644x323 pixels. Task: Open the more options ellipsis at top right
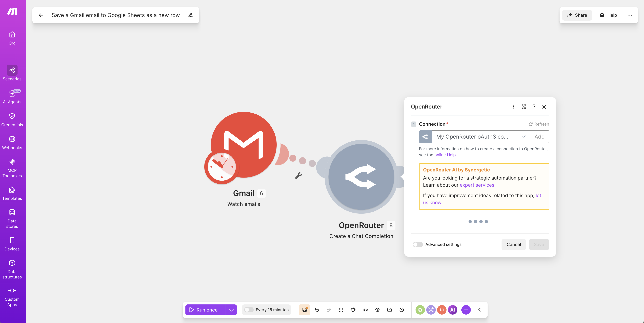point(630,15)
